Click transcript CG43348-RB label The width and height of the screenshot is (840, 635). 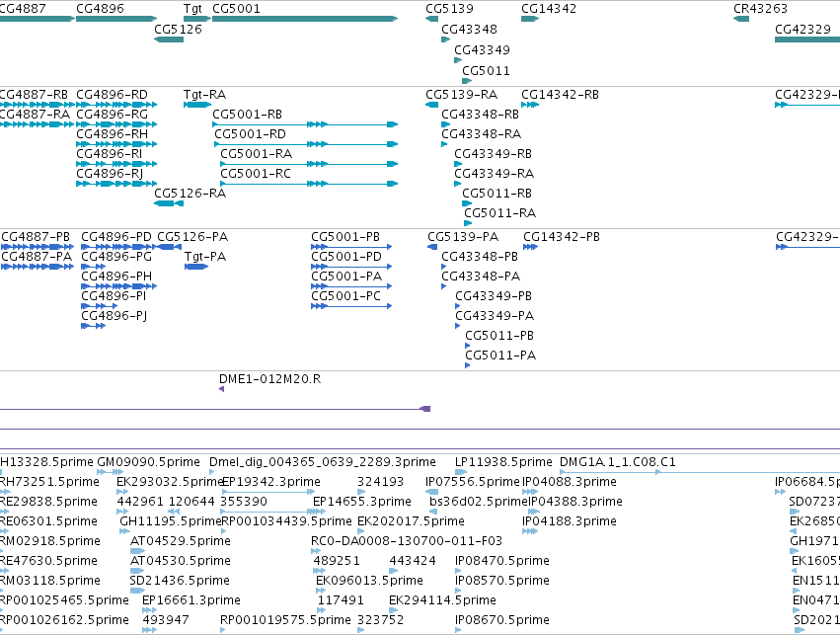click(x=481, y=115)
